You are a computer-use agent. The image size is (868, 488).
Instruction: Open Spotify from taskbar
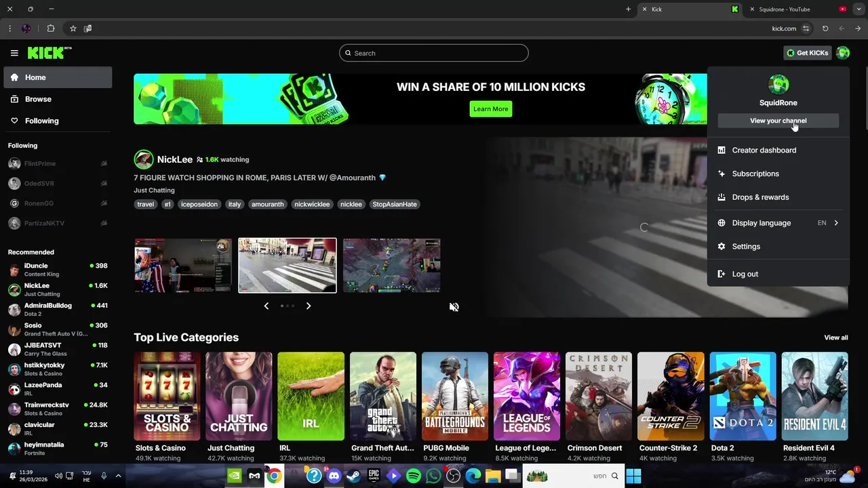pos(414,476)
